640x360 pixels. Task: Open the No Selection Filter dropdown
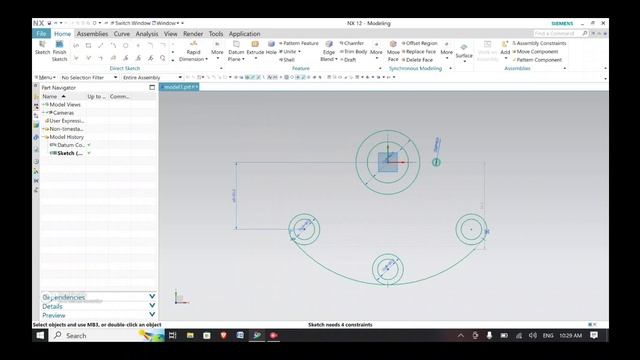point(89,78)
